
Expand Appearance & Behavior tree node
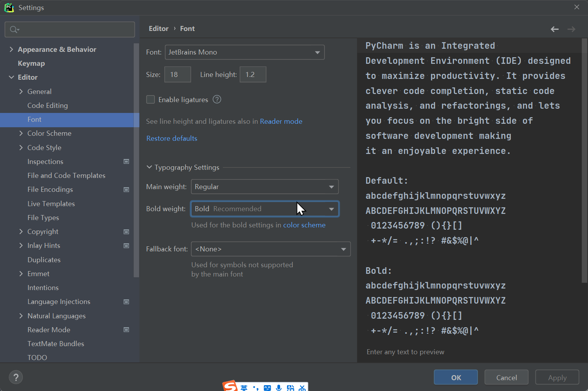pyautogui.click(x=11, y=49)
